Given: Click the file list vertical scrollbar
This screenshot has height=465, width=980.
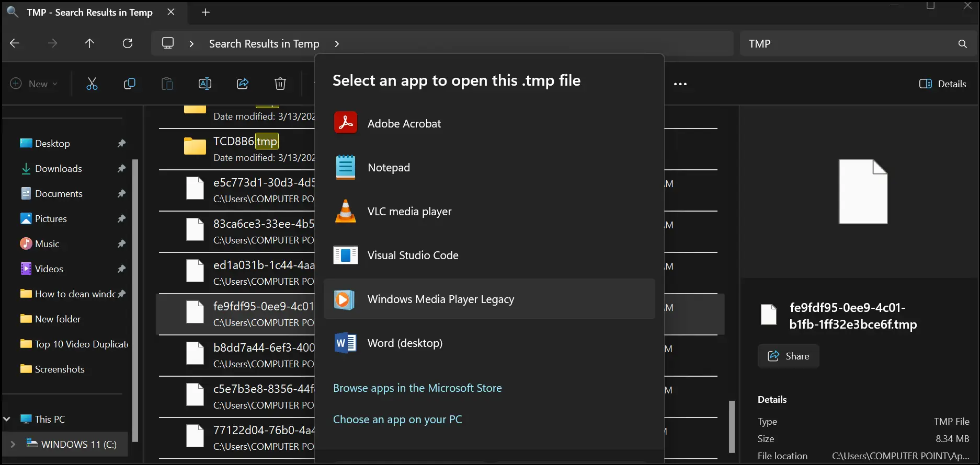Looking at the screenshot, I should [732, 426].
